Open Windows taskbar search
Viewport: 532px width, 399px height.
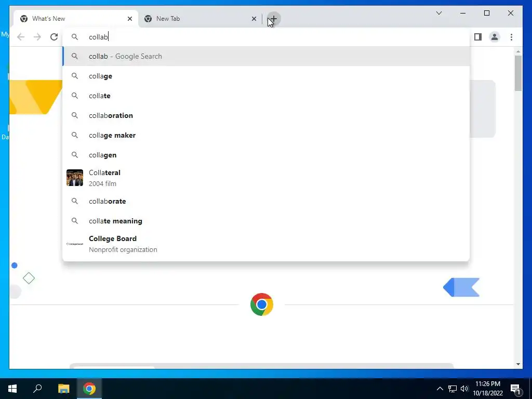pyautogui.click(x=37, y=389)
